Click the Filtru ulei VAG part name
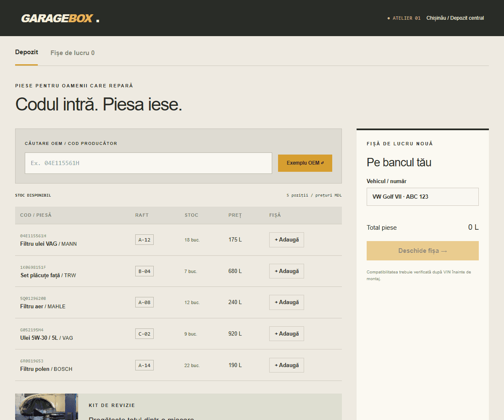The height and width of the screenshot is (420, 504). click(39, 244)
